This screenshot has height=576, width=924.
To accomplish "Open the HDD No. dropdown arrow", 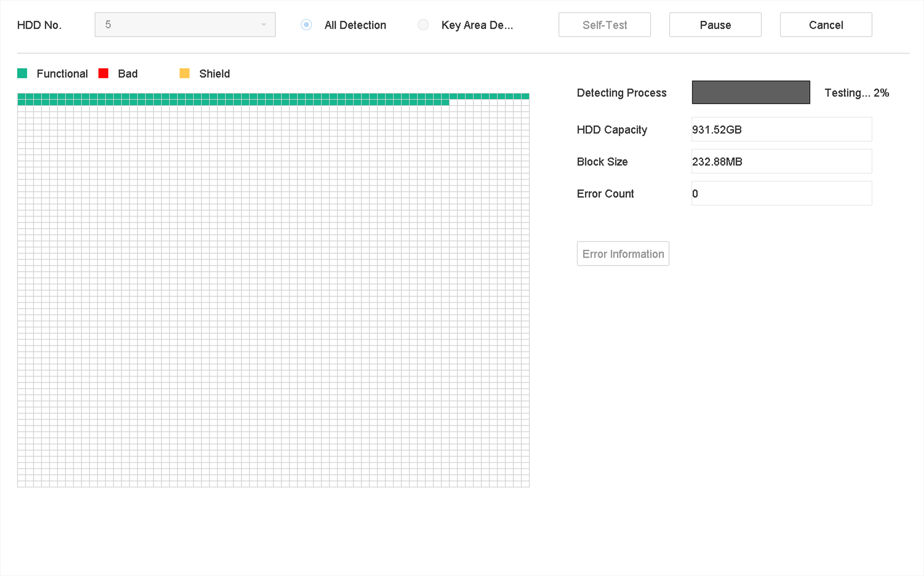I will [264, 25].
